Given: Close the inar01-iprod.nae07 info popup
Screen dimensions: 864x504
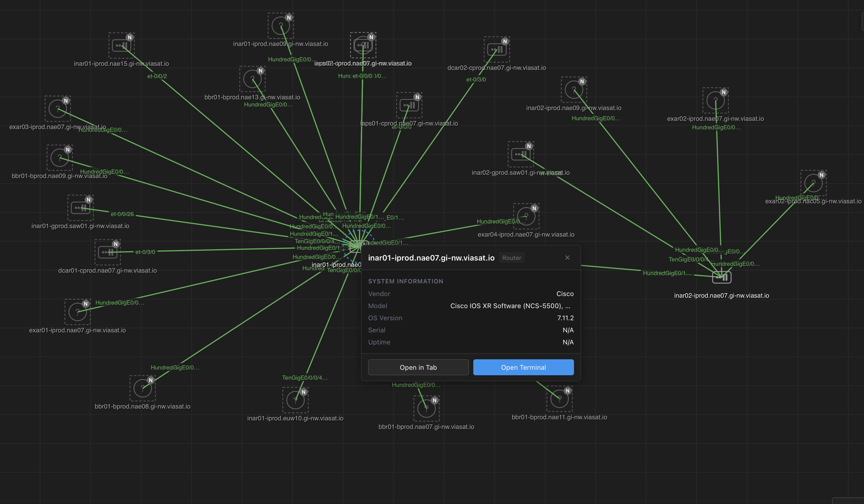Looking at the screenshot, I should 567,258.
